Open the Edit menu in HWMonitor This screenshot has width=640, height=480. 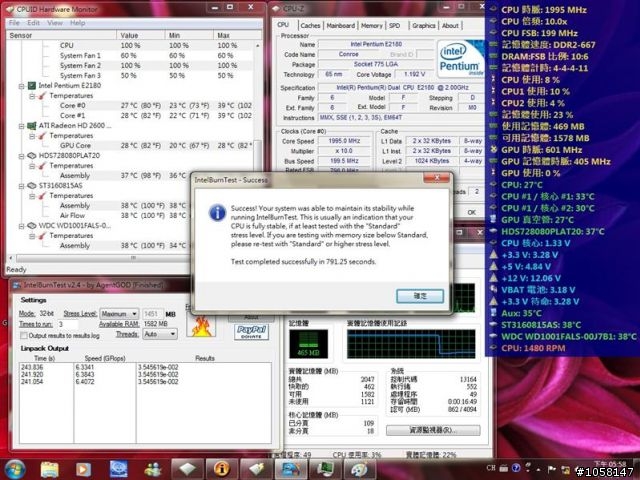(33, 23)
